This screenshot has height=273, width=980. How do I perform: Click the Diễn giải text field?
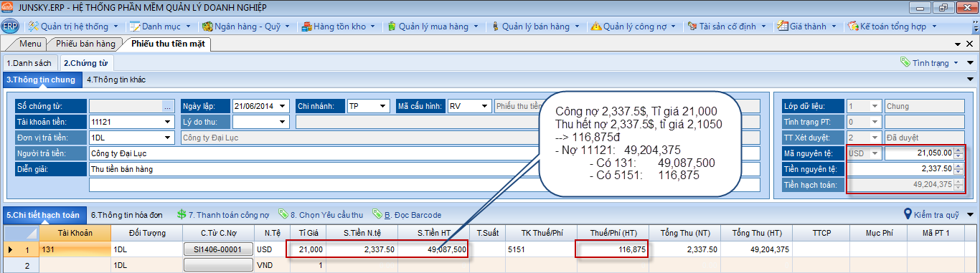tap(424, 169)
